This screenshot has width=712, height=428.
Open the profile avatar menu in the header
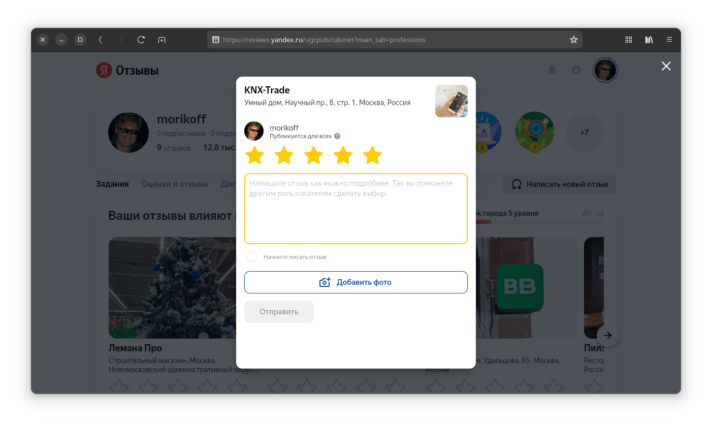tap(605, 70)
